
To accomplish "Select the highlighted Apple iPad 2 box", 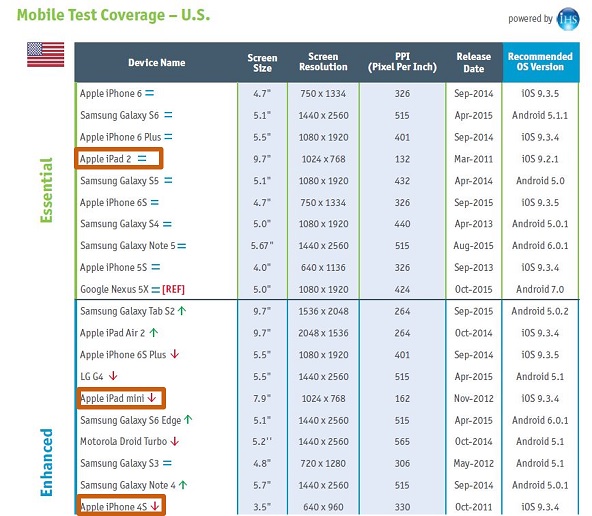I will tap(119, 158).
